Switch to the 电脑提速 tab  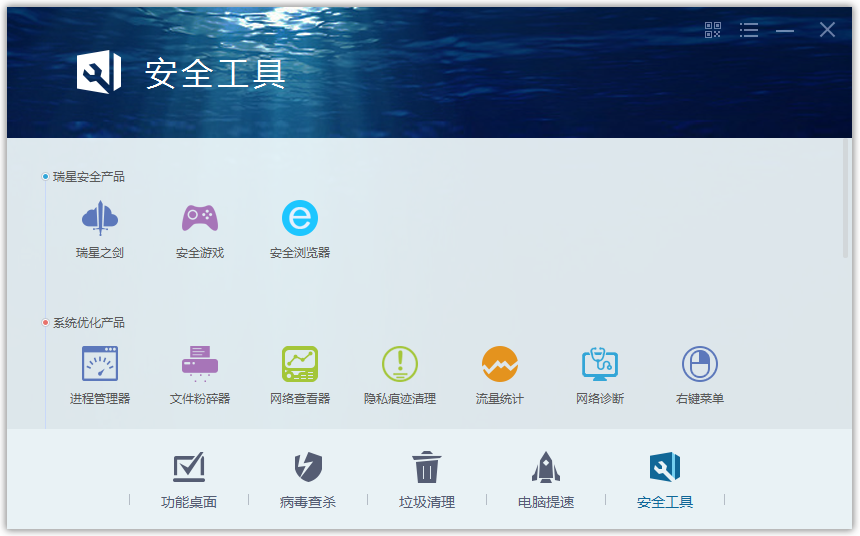546,480
